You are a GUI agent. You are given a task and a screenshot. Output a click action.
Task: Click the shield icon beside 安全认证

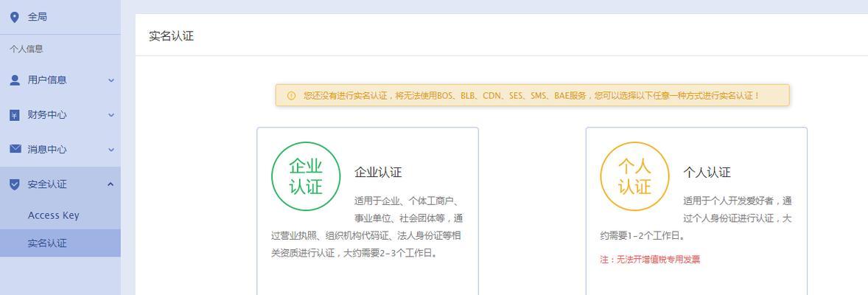15,184
